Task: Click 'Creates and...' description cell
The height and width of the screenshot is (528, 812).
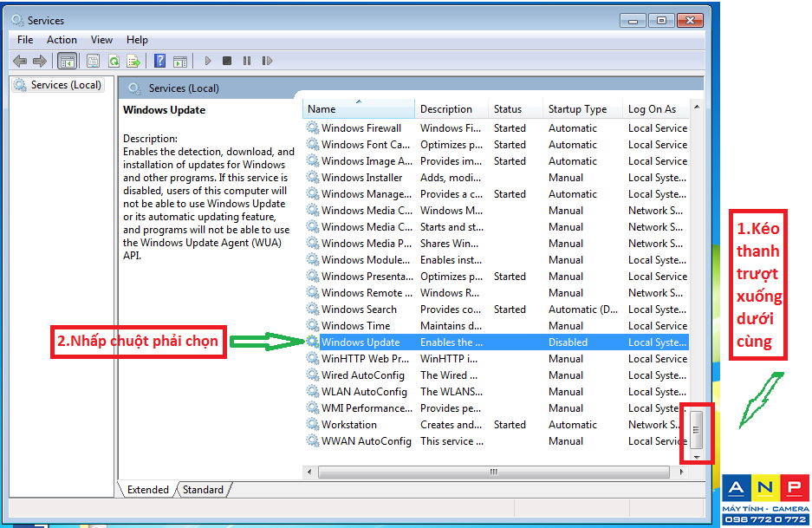Action: tap(451, 424)
